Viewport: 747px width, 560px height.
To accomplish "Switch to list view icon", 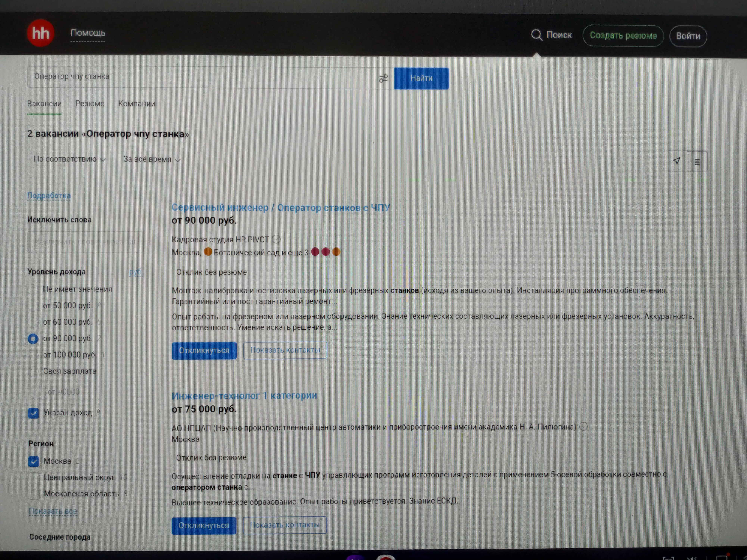I will pos(697,162).
